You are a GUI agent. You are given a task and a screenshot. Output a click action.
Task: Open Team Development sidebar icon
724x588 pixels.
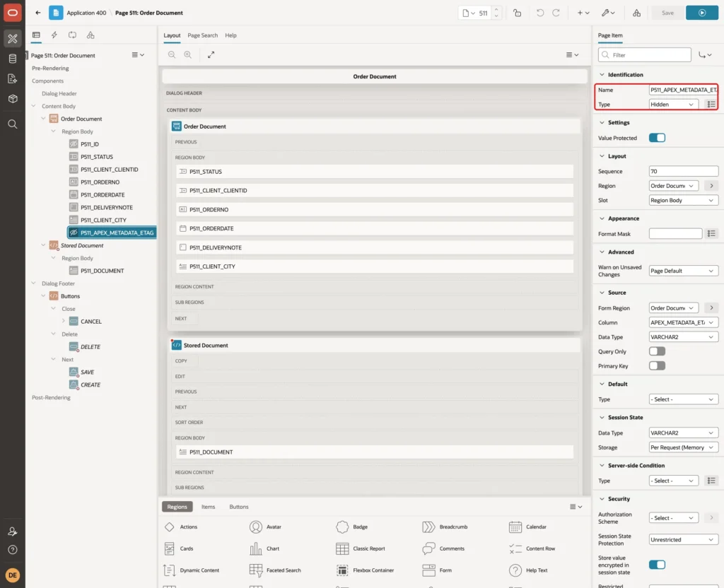point(13,79)
